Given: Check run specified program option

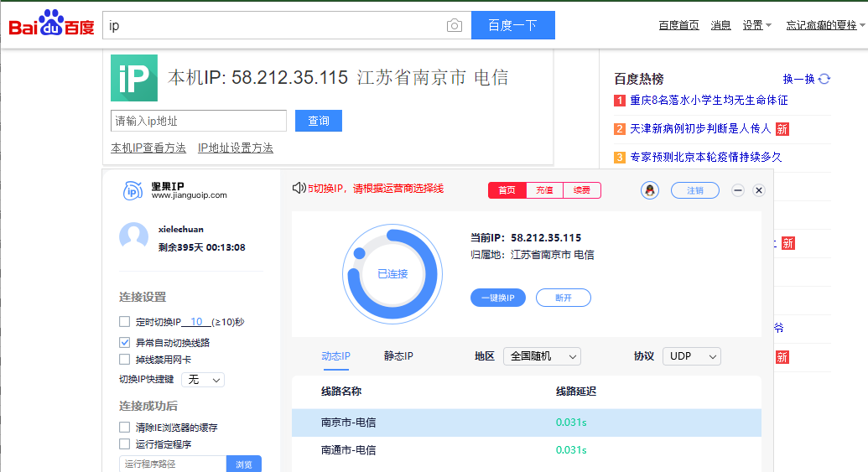Looking at the screenshot, I should [x=125, y=443].
